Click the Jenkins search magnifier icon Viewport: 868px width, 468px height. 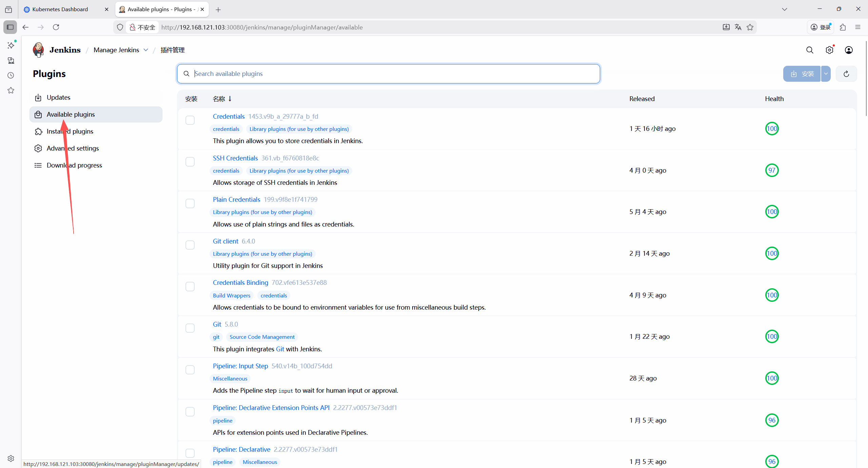point(810,50)
